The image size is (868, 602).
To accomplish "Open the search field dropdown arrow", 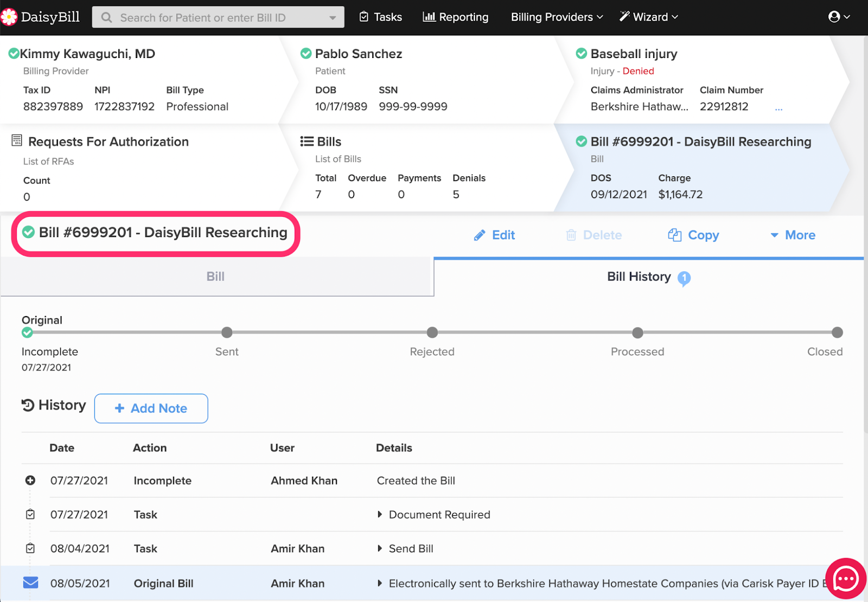I will point(333,18).
